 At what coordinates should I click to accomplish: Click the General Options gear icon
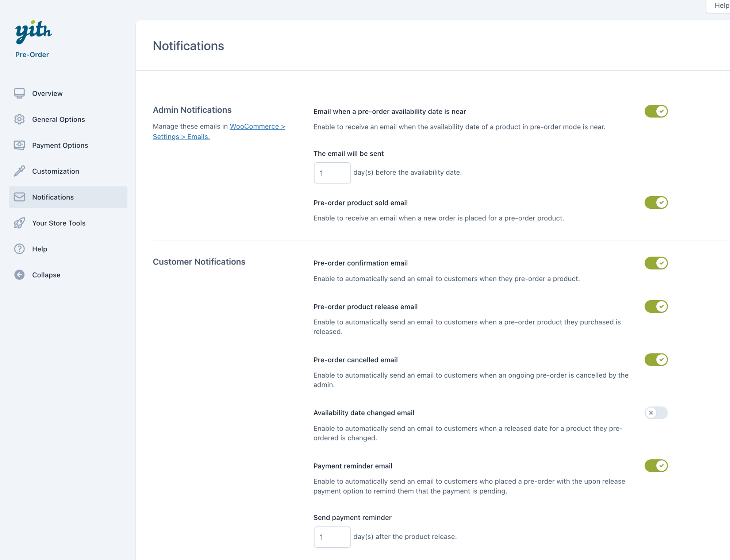pos(19,119)
